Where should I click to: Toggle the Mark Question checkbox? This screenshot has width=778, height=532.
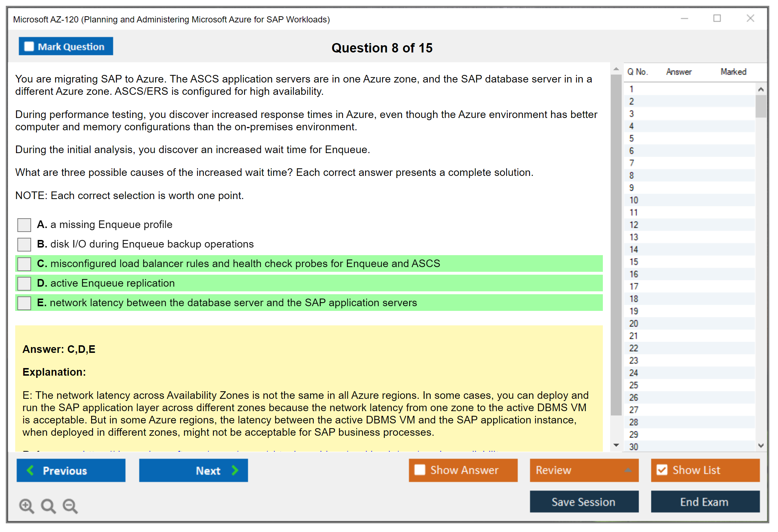29,47
